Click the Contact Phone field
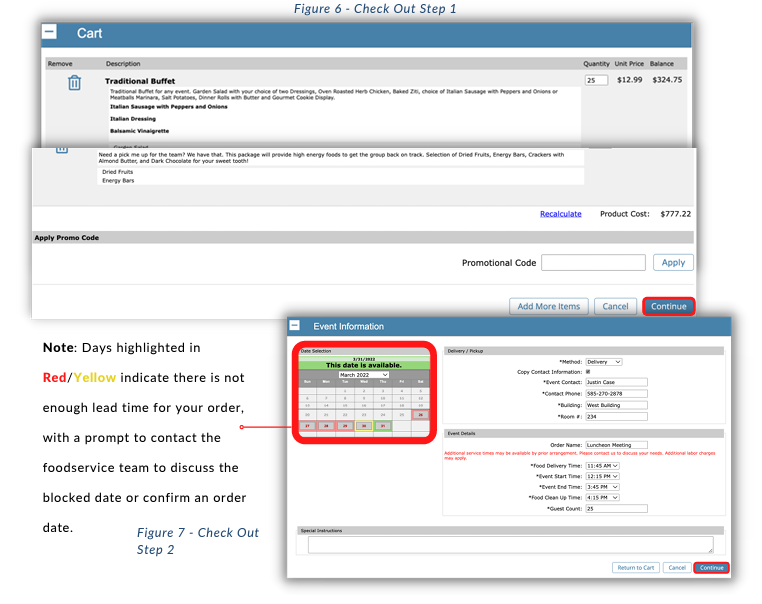Image resolution: width=762 pixels, height=604 pixels. pos(616,394)
